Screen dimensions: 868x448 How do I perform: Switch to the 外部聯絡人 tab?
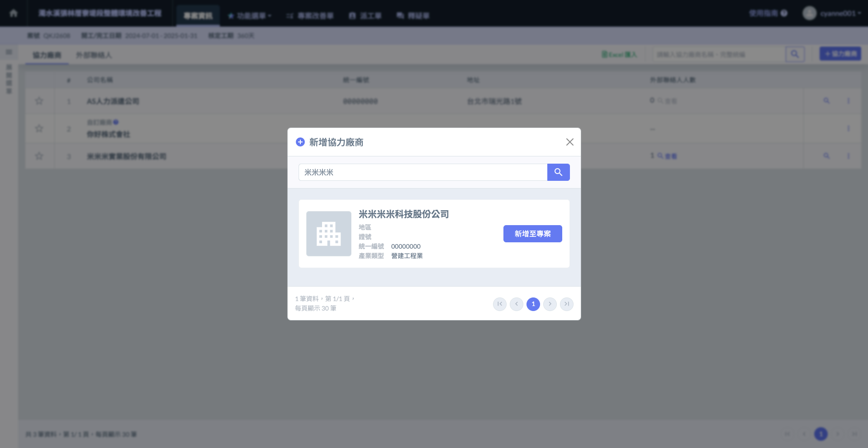pos(94,55)
